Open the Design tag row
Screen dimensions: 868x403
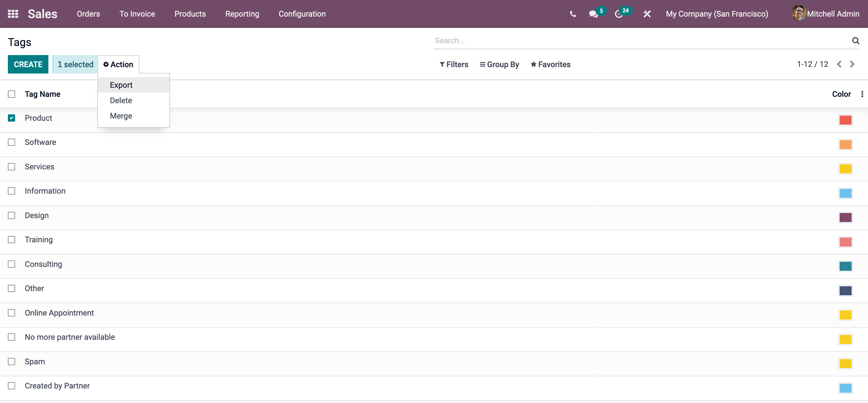click(x=434, y=218)
